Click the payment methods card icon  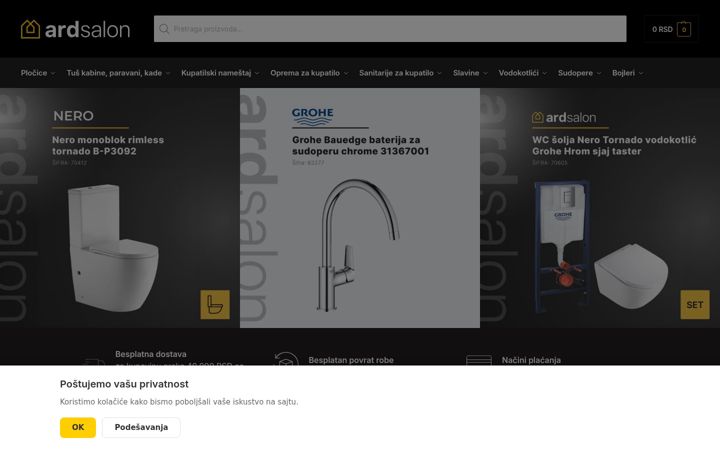(478, 360)
